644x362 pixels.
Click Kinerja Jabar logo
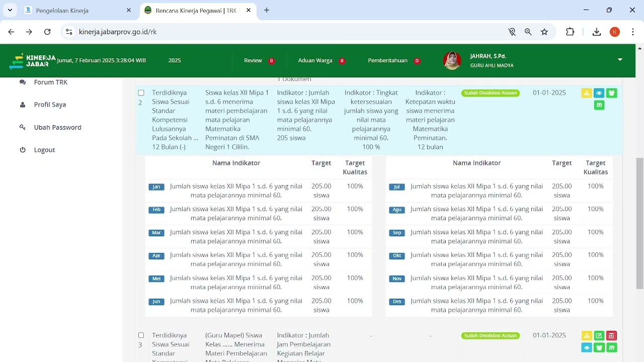(32, 61)
